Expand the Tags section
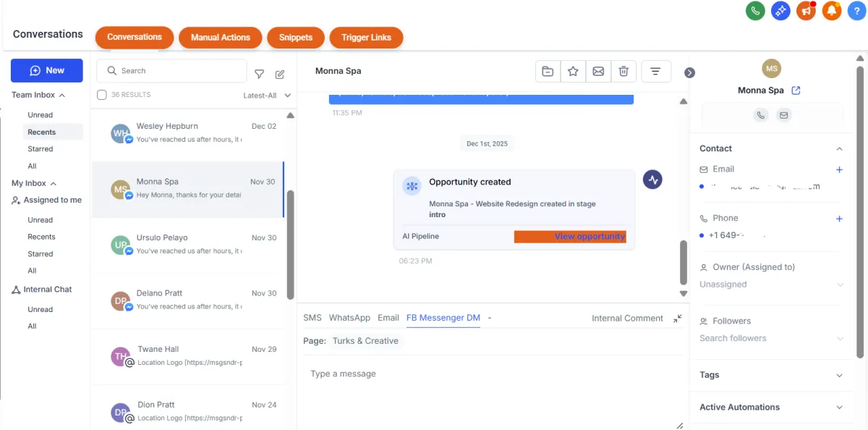The image size is (868, 430). [771, 375]
